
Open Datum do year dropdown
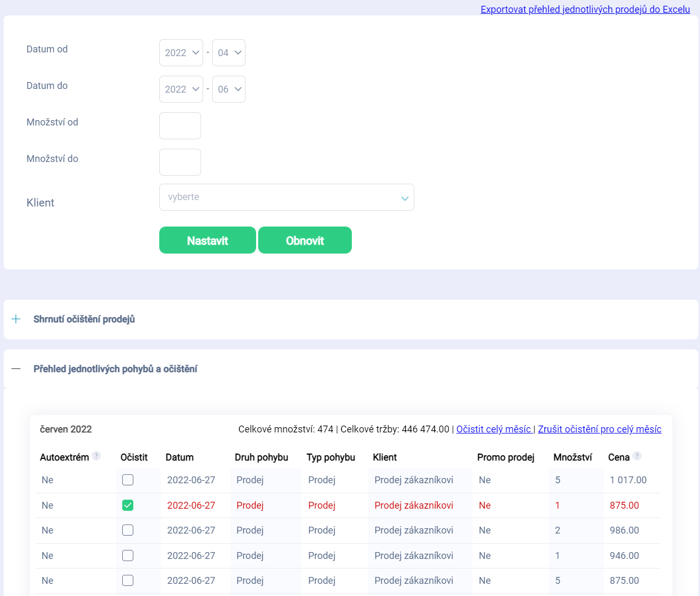(x=181, y=89)
